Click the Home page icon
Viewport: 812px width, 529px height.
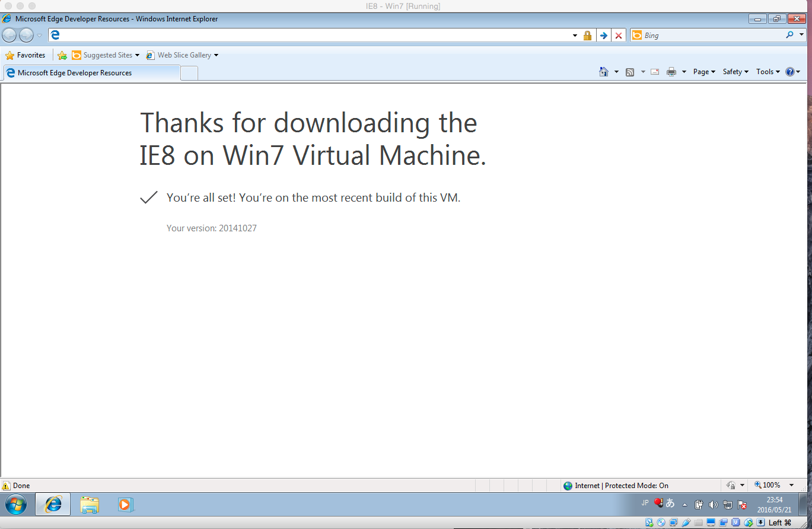coord(604,72)
